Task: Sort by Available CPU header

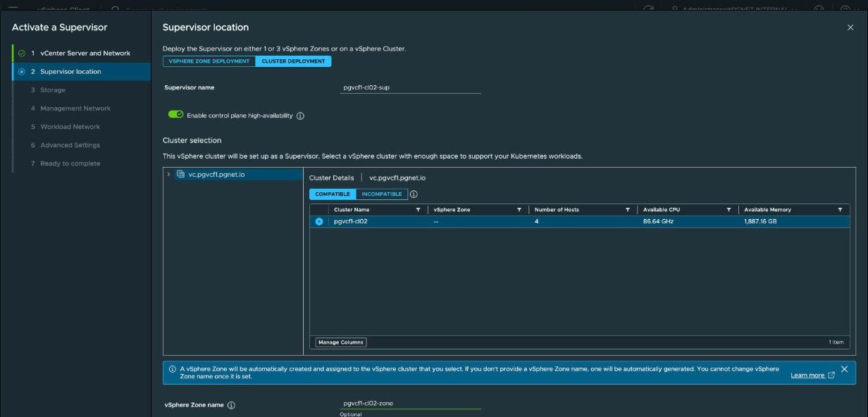Action: point(662,210)
